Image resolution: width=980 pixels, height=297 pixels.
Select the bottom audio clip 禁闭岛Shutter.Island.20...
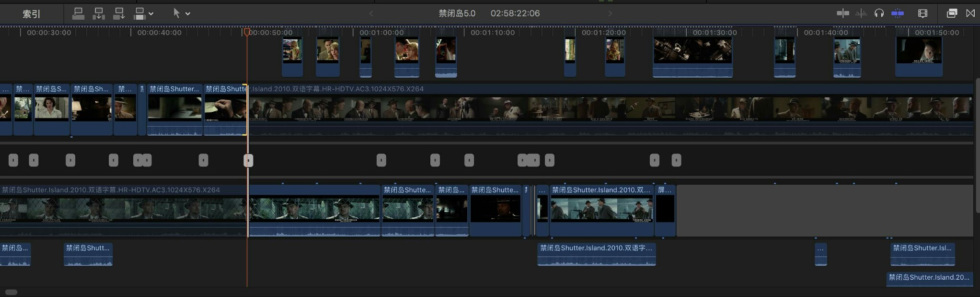point(930,279)
